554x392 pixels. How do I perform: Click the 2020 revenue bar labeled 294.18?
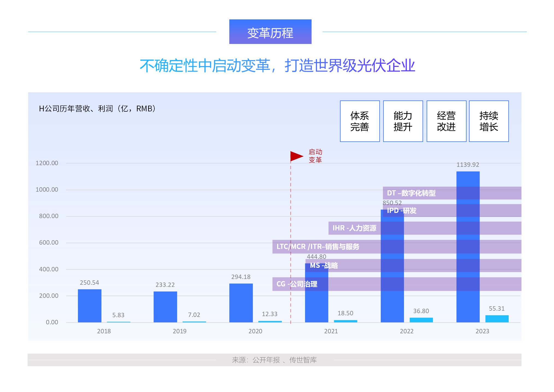click(x=241, y=303)
